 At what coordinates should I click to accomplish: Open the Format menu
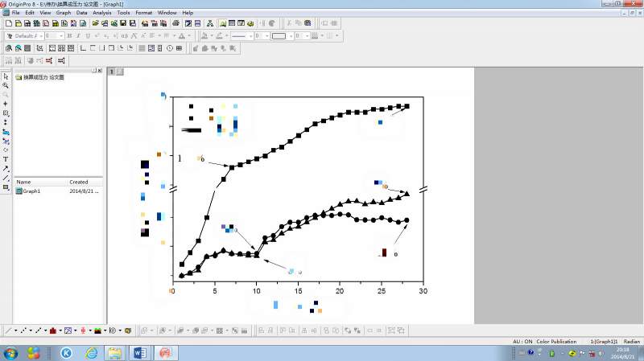tap(144, 13)
